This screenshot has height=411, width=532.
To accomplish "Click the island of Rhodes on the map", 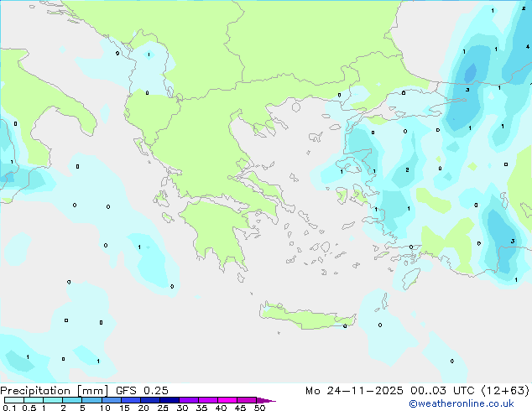I will pos(410,278).
